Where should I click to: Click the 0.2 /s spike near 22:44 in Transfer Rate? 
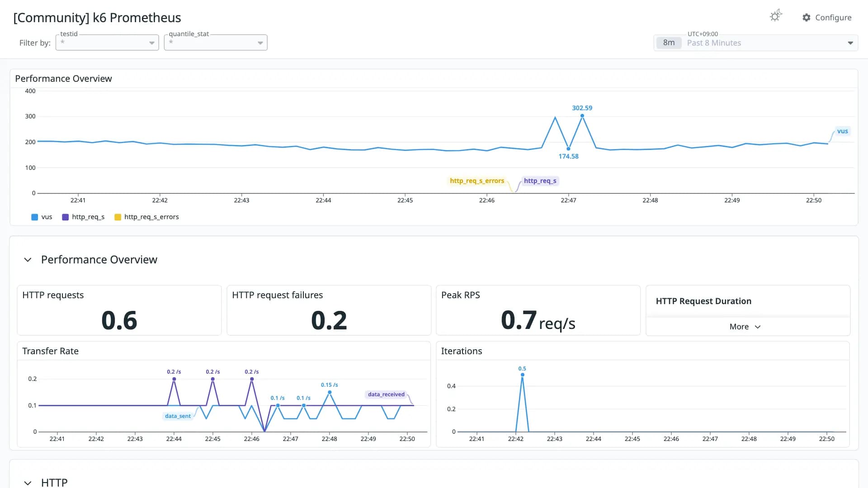click(x=174, y=379)
